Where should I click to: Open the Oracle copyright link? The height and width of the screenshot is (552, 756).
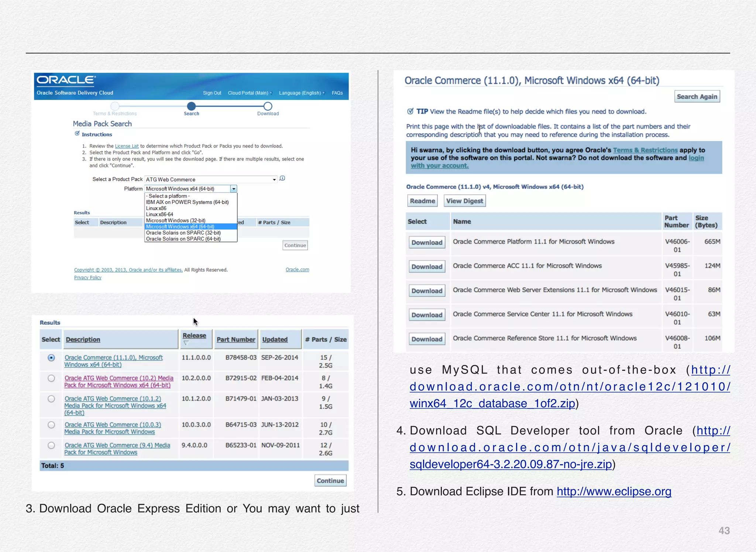[x=128, y=270]
